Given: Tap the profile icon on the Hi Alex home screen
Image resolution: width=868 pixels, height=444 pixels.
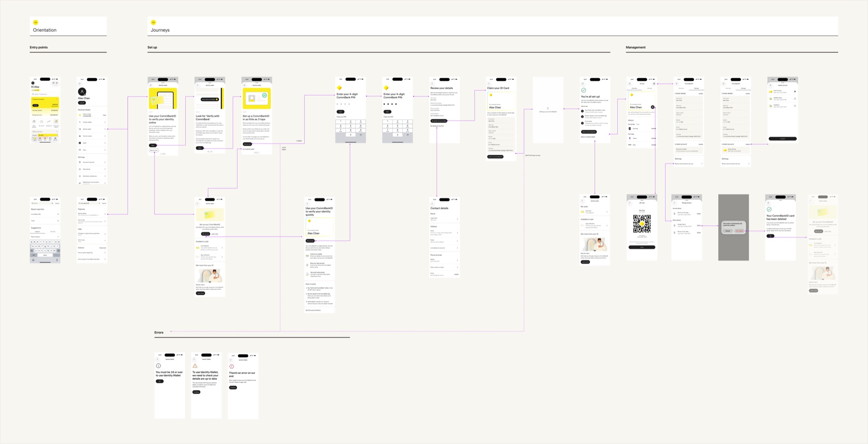Looking at the screenshot, I should coord(33,83).
